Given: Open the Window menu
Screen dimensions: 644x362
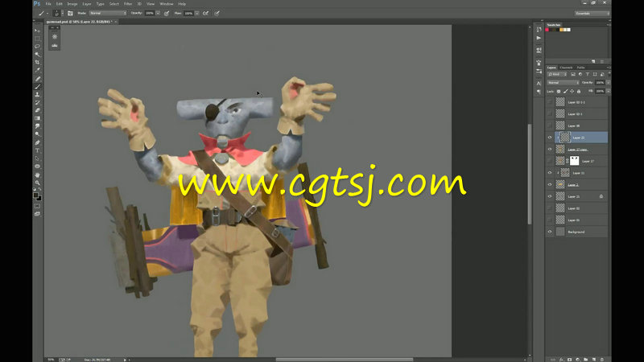Looking at the screenshot, I should point(167,4).
